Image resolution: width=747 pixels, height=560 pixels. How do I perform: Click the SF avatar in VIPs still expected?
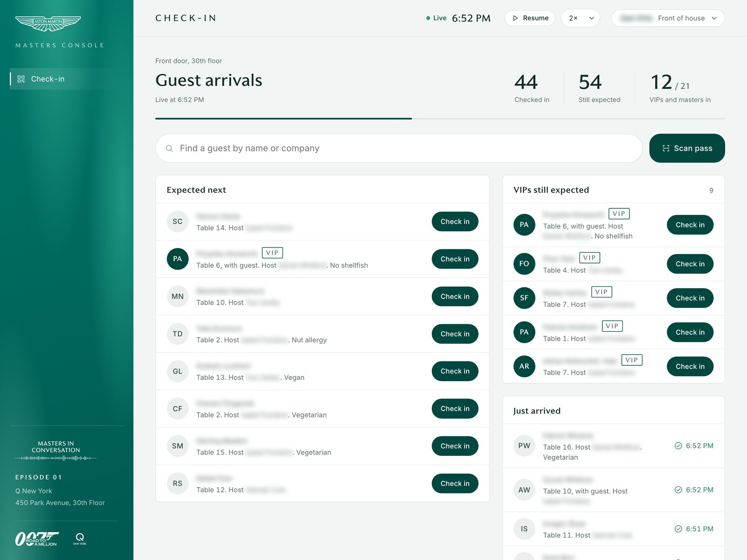[x=524, y=298]
